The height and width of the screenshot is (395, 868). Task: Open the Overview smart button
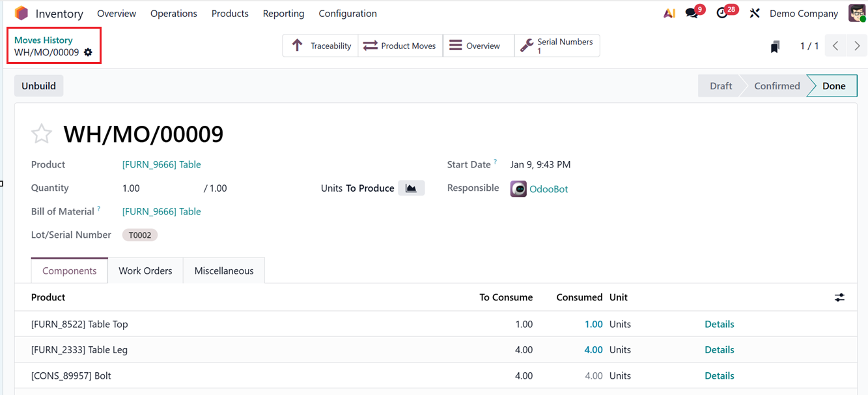479,46
